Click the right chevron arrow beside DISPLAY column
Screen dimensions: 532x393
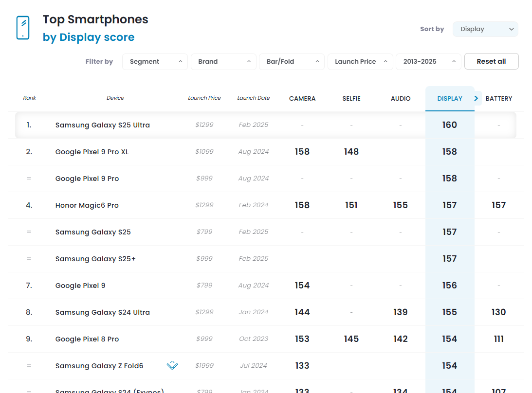tap(476, 98)
